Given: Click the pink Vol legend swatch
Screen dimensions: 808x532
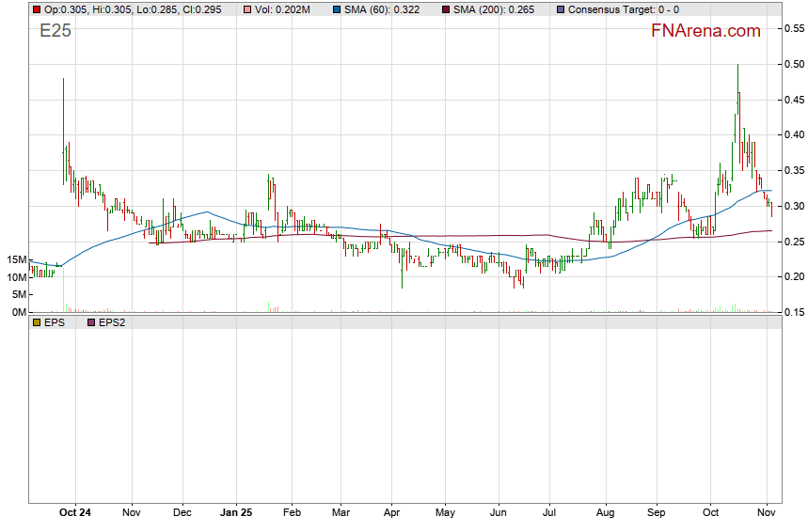Looking at the screenshot, I should pyautogui.click(x=246, y=8).
